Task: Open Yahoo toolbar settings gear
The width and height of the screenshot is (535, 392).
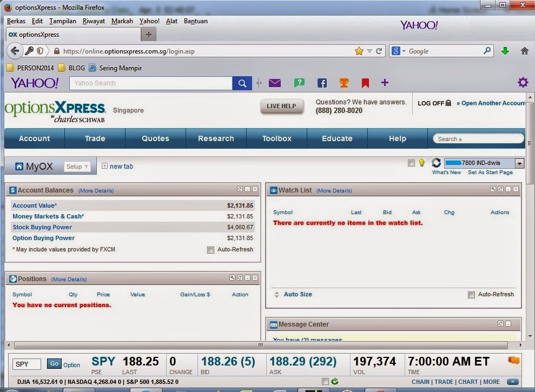Action: point(523,82)
